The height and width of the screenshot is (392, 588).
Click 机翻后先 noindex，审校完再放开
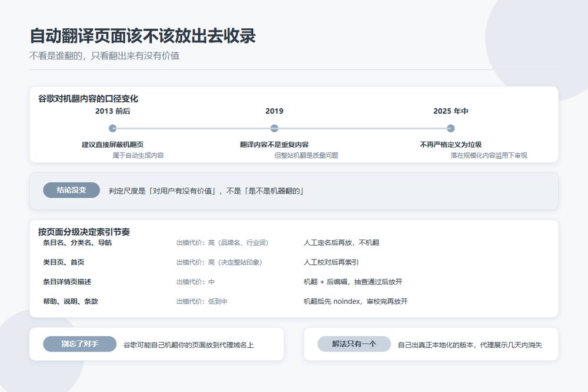click(x=356, y=301)
